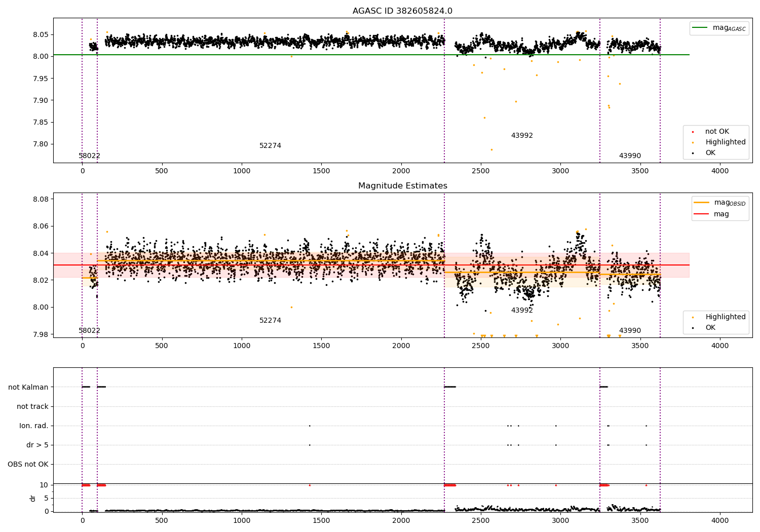
Task: Click "8.00" tick on the top plot axis
Action: point(41,56)
